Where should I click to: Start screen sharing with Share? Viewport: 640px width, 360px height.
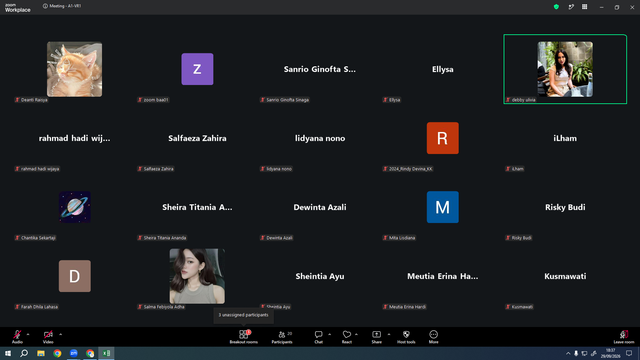tap(376, 336)
